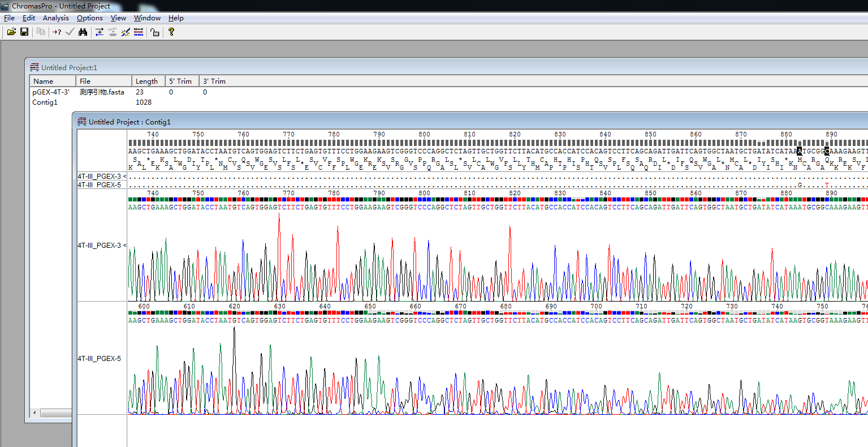Click the red and blue lines toolbar icon
The width and height of the screenshot is (868, 447).
point(139,32)
